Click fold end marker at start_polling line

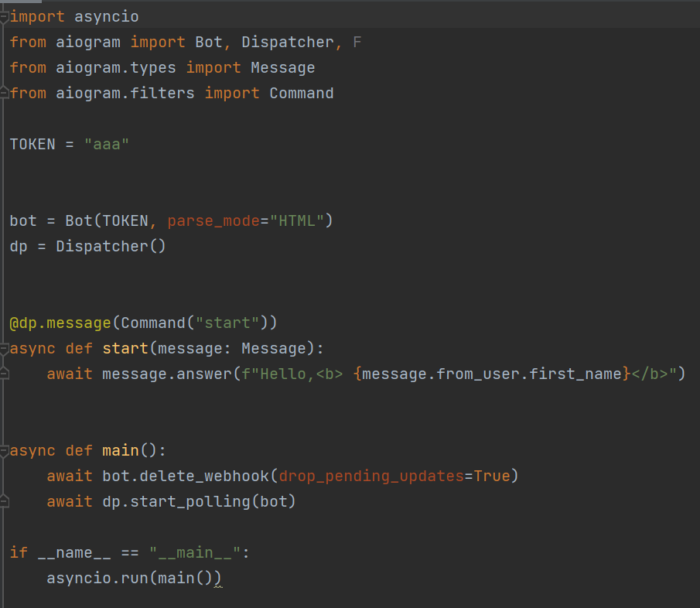(x=4, y=502)
